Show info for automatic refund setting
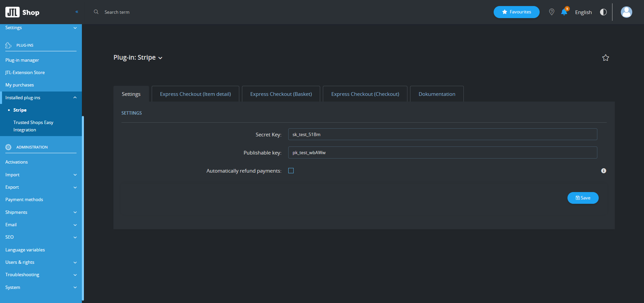The image size is (644, 303). click(603, 171)
